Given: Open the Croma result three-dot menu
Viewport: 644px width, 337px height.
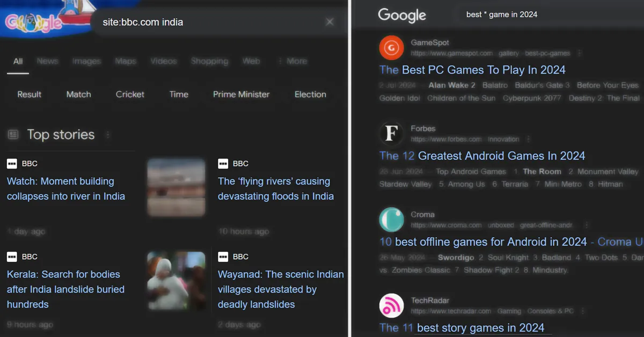Looking at the screenshot, I should (587, 225).
